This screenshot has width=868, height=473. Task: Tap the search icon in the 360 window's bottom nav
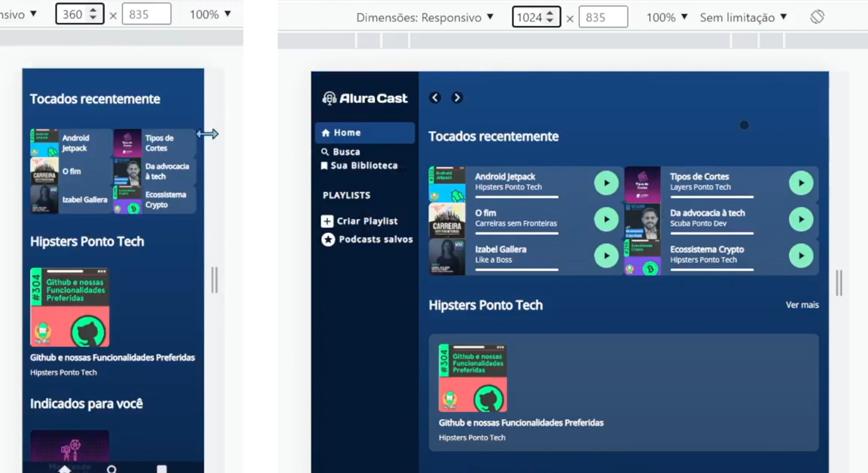point(112,469)
